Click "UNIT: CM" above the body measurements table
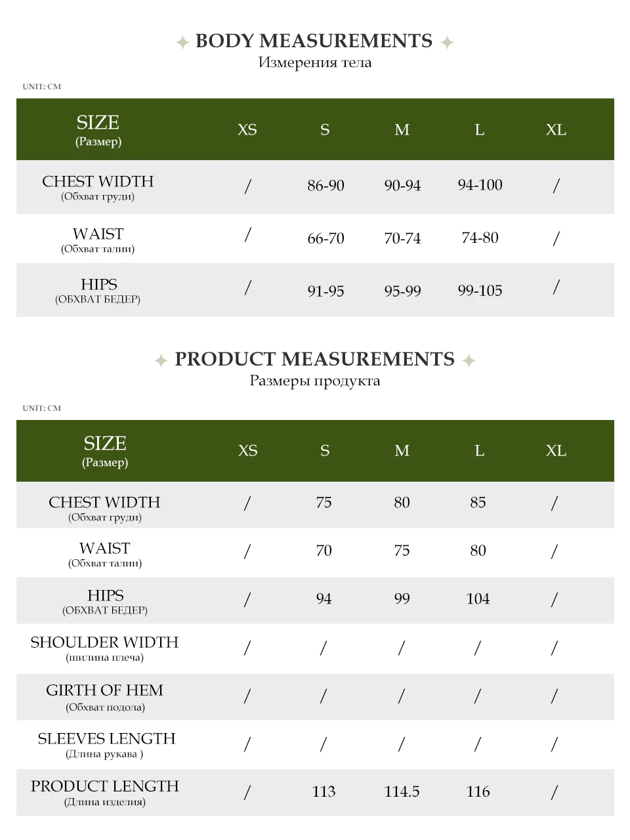This screenshot has height=840, width=630. pyautogui.click(x=41, y=87)
